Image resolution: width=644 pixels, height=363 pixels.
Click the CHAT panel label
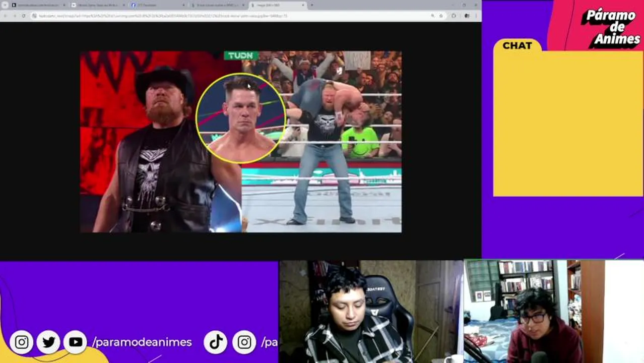tap(517, 45)
